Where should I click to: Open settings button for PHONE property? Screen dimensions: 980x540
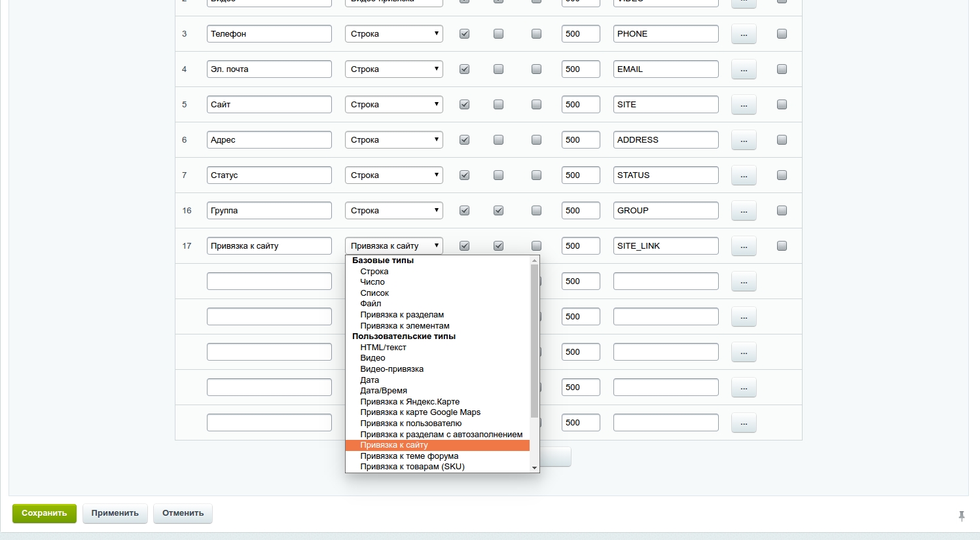744,34
